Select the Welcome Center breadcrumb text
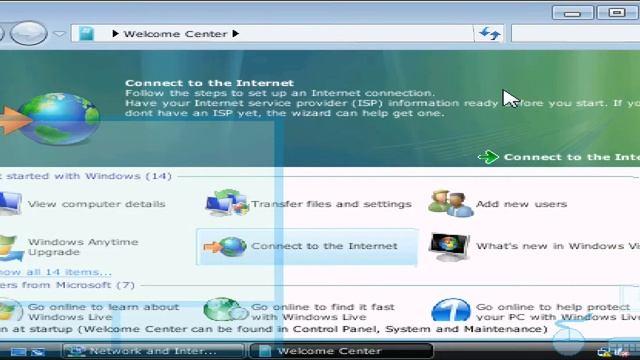 [175, 34]
